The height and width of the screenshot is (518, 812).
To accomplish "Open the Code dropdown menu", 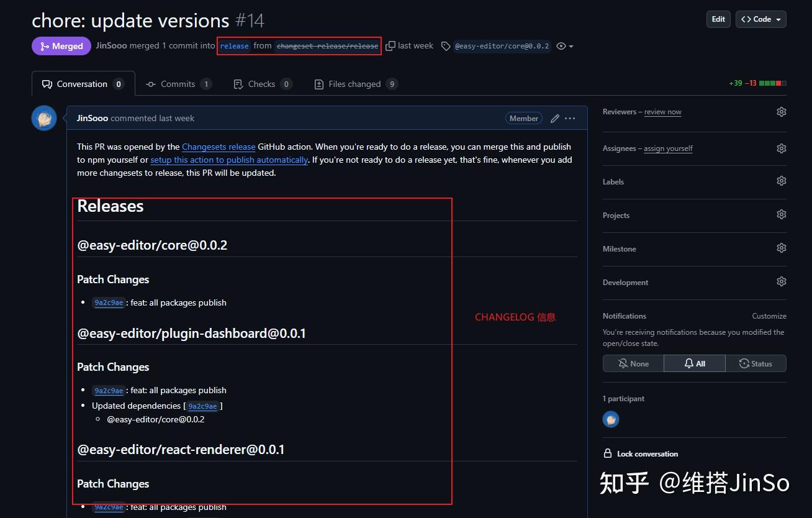I will pos(760,19).
